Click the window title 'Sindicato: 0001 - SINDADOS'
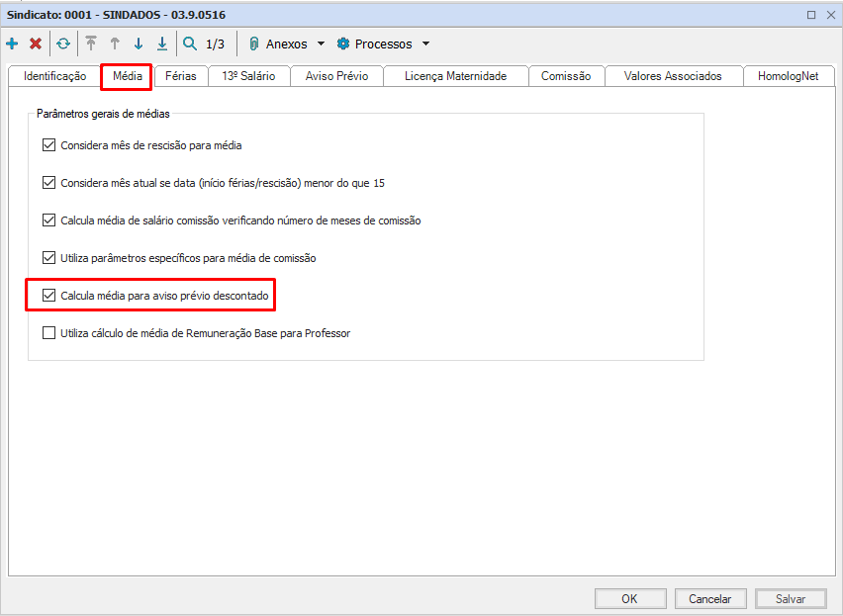The image size is (843, 616). point(116,15)
